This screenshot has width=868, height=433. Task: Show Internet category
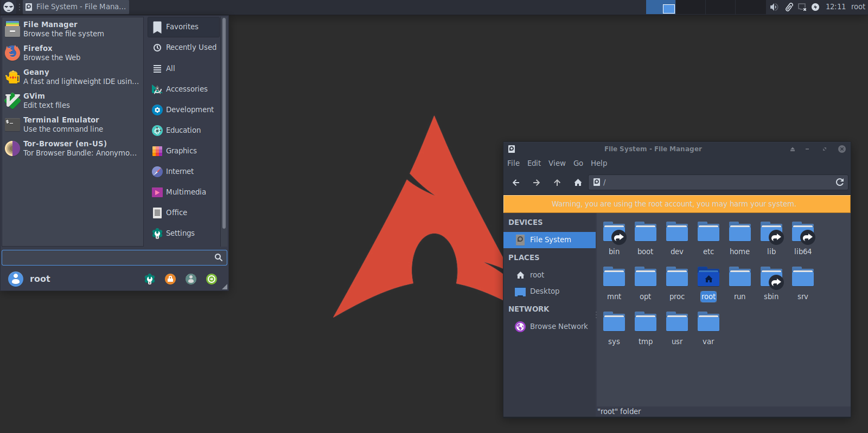[x=184, y=171]
